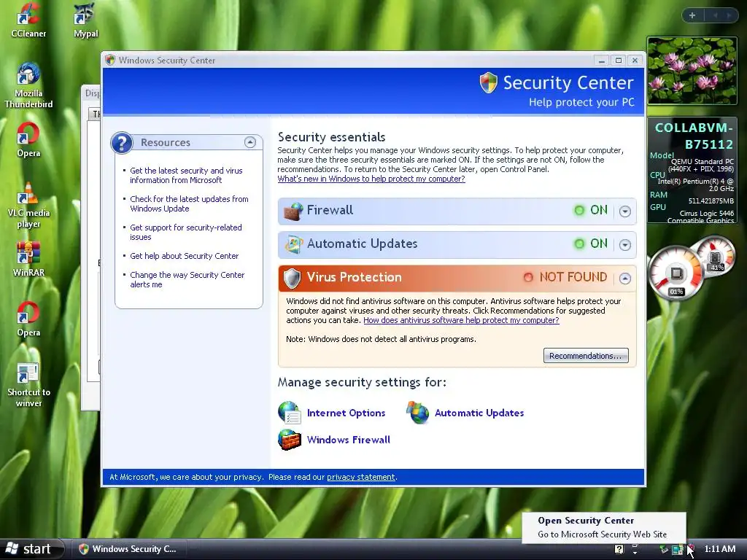Choose Go to Microsoft Security Web Site
The image size is (747, 560).
[602, 534]
